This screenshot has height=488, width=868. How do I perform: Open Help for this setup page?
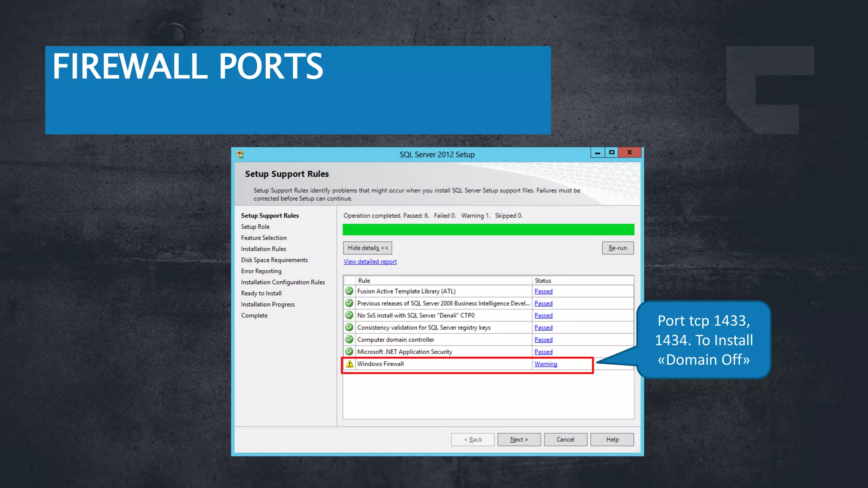tap(612, 440)
